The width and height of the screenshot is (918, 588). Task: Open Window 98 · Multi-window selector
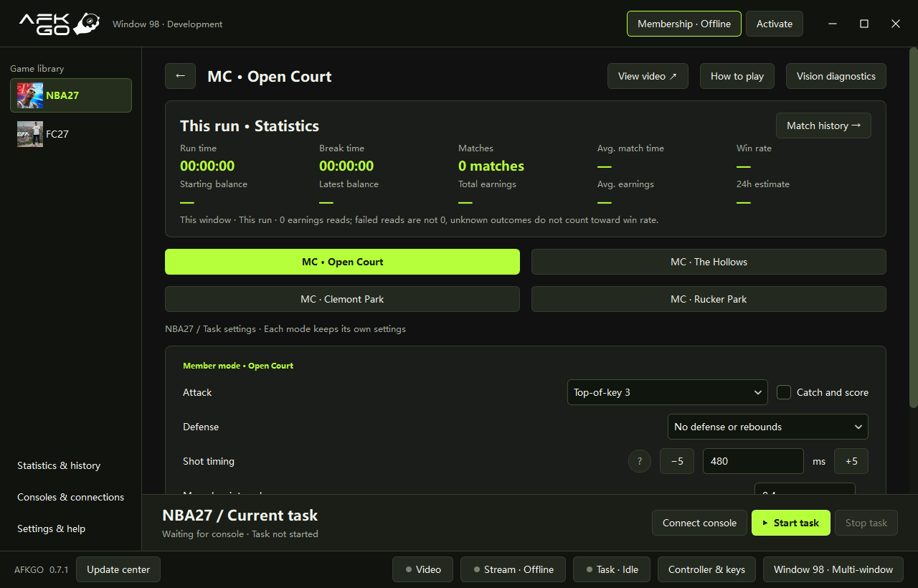(x=833, y=569)
